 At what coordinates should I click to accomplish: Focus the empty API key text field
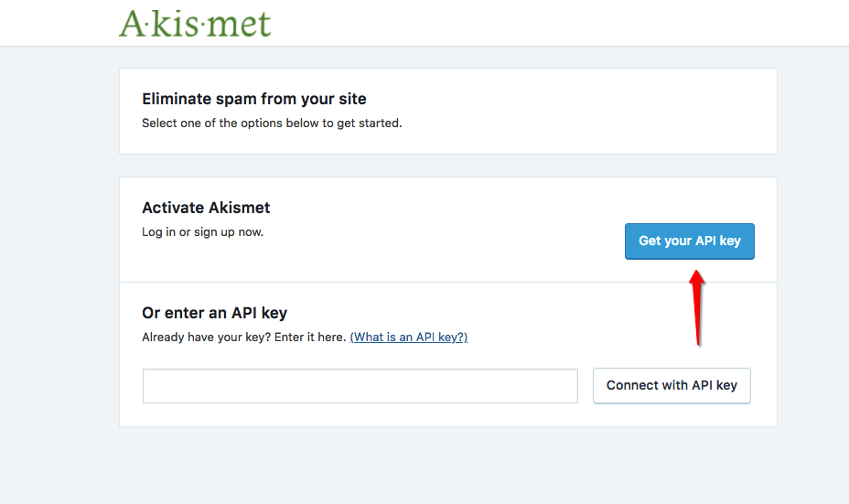click(360, 386)
